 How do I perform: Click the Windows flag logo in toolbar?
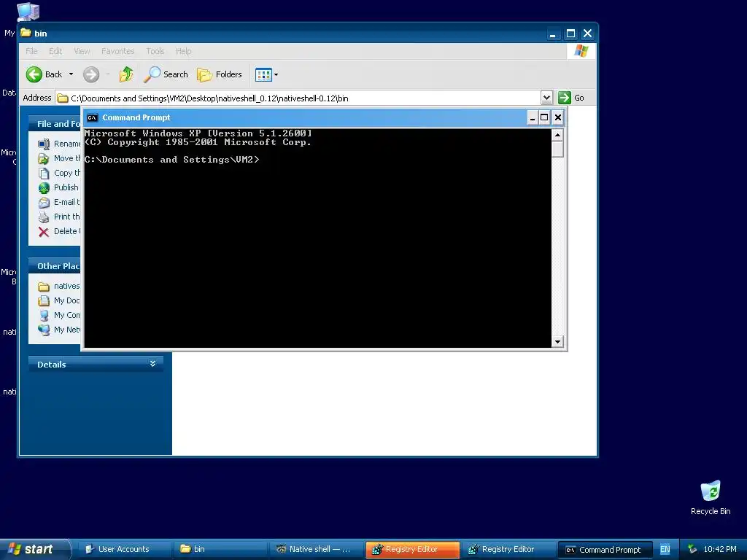(x=581, y=50)
